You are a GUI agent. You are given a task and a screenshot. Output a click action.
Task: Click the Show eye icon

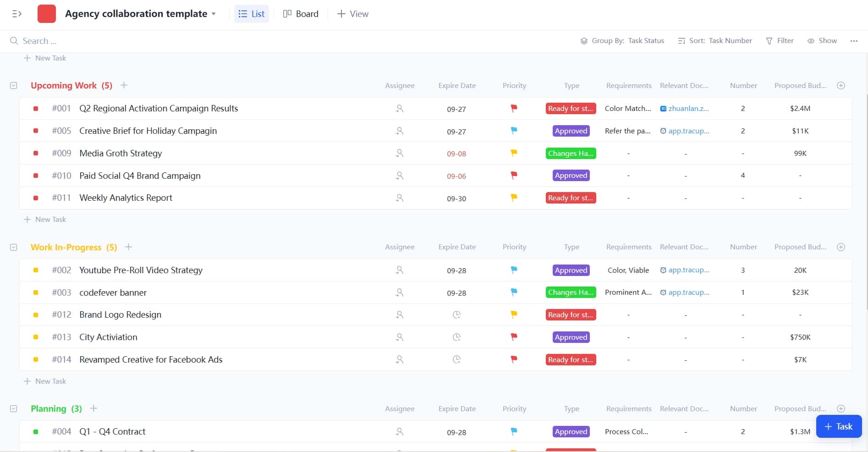(x=811, y=41)
